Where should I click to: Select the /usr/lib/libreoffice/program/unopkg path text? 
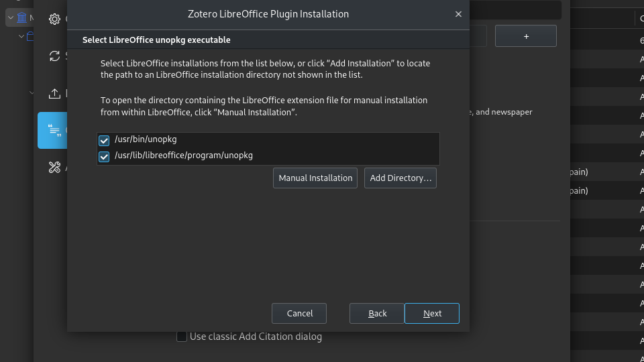184,155
